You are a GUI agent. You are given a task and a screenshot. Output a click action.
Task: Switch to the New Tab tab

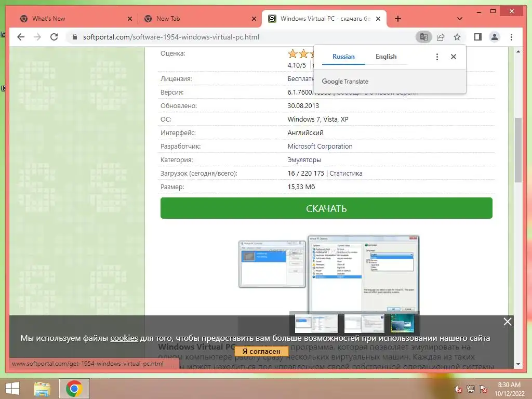200,19
